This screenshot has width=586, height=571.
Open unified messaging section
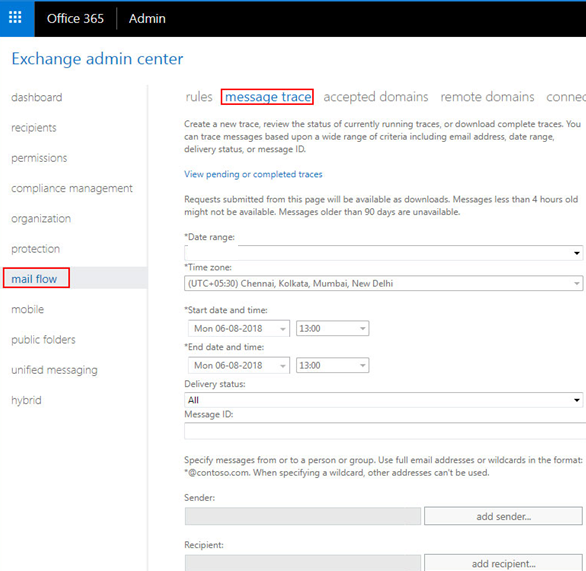coord(55,370)
